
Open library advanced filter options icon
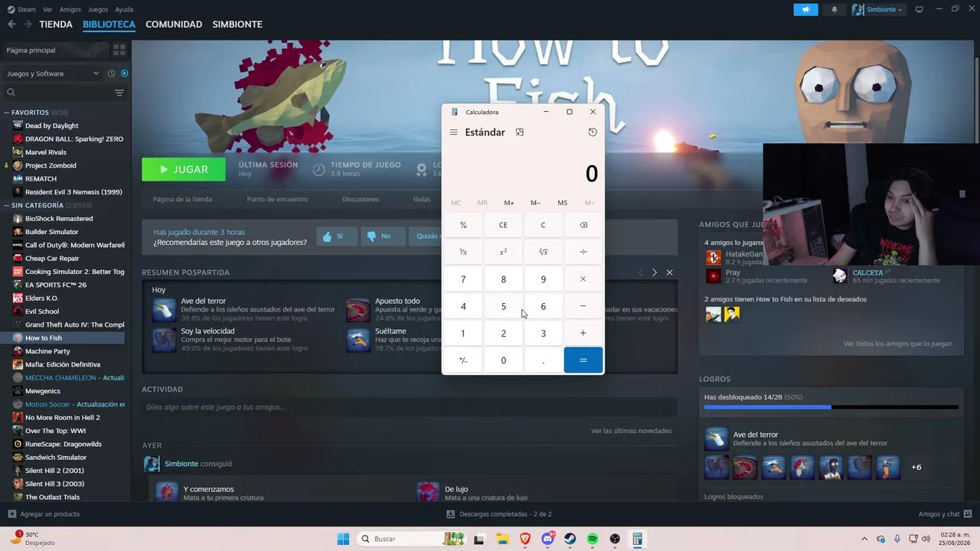click(x=119, y=93)
